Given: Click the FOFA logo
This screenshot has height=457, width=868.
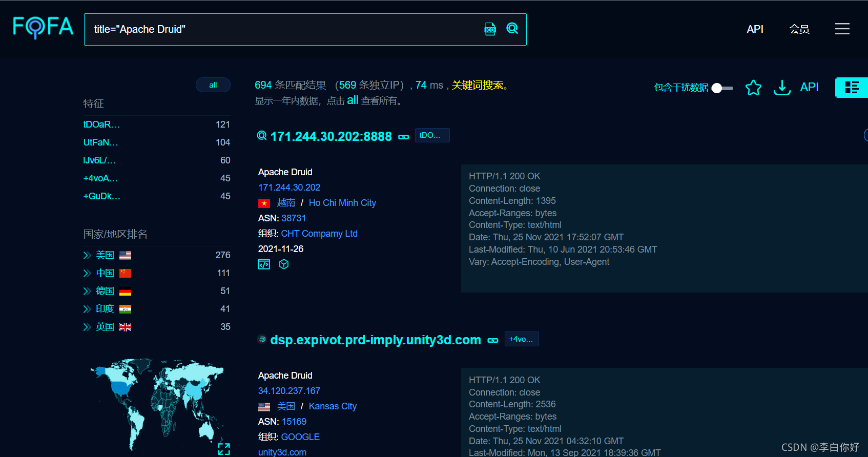Looking at the screenshot, I should pyautogui.click(x=43, y=27).
